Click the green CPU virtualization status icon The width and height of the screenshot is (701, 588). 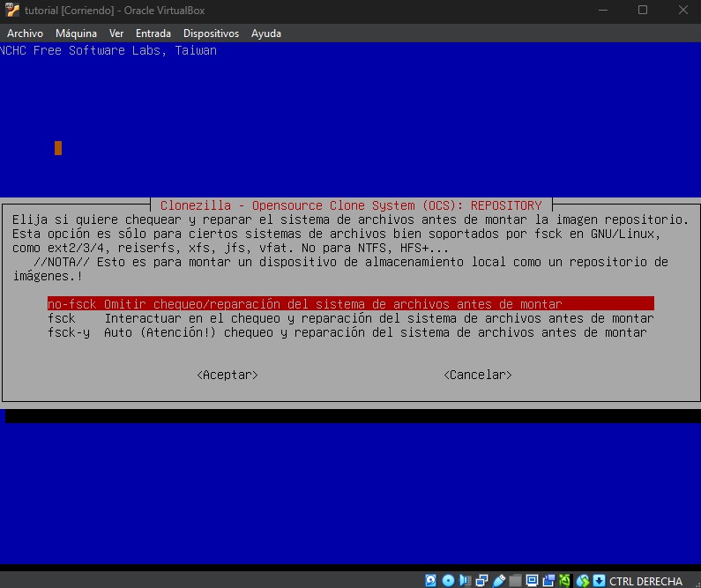564,580
